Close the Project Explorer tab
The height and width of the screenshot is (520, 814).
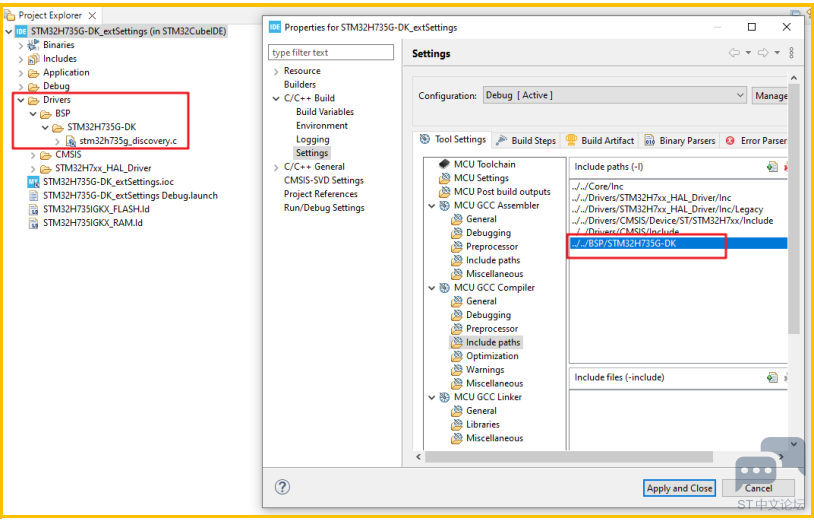92,16
